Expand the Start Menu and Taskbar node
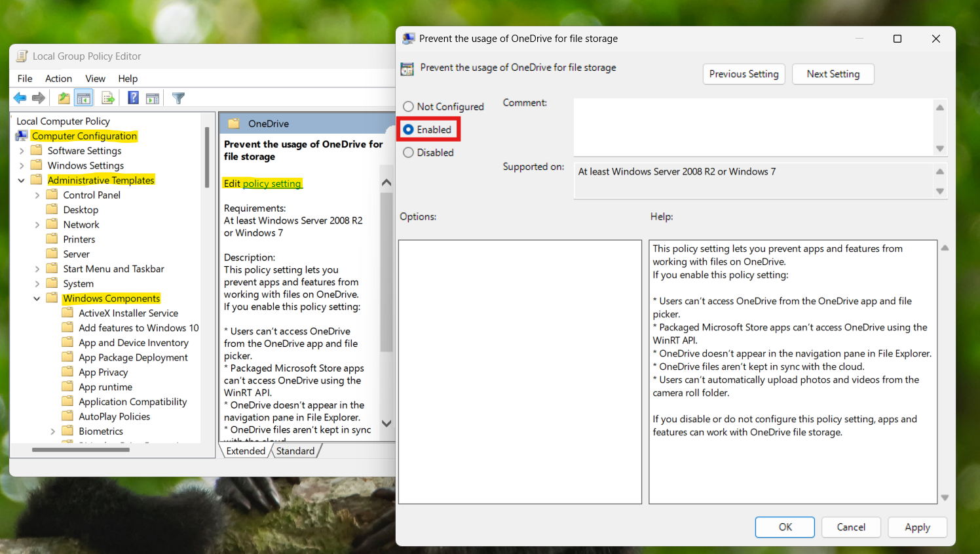The height and width of the screenshot is (554, 980). pyautogui.click(x=37, y=269)
